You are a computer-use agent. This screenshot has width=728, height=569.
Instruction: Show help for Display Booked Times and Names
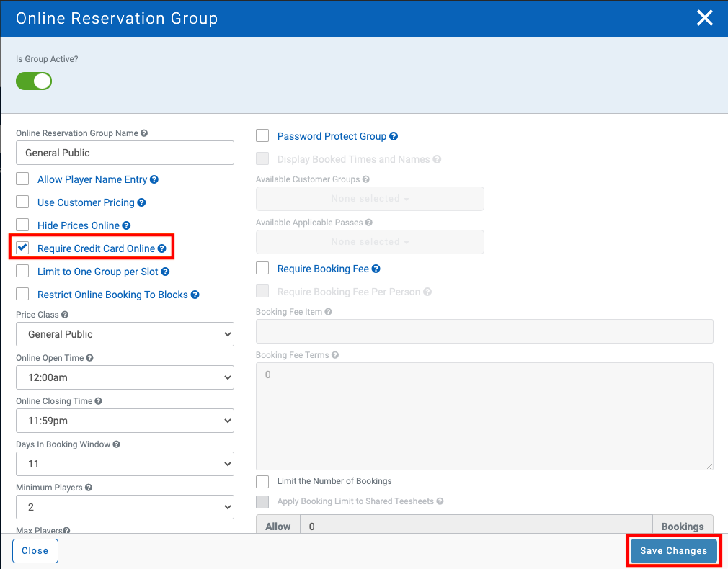click(x=437, y=159)
